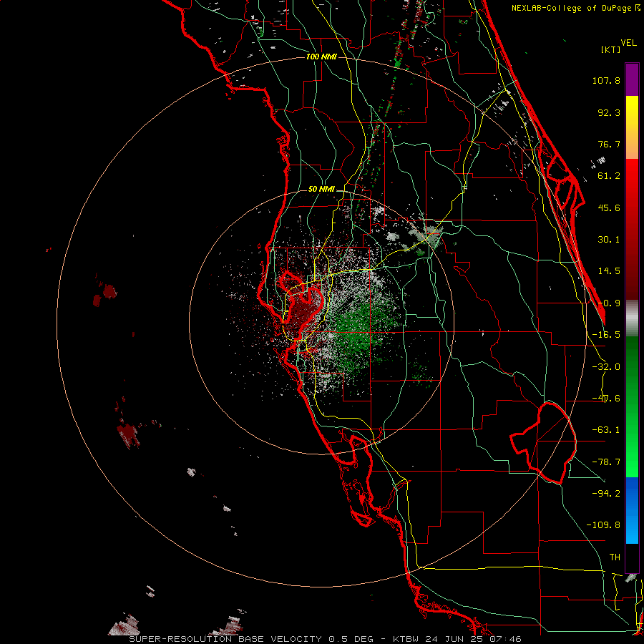644x644 pixels.
Task: Click the 14.5 velocity scale value
Action: pos(609,271)
